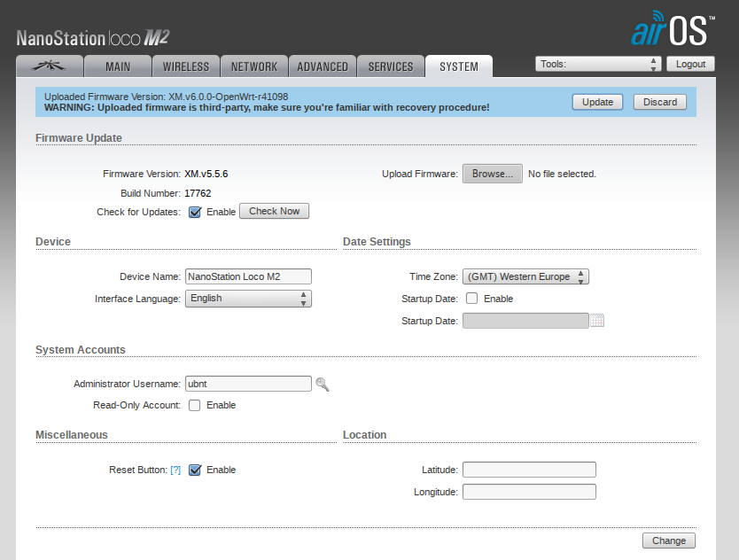Enable the Startup Date checkbox
Viewport: 739px width, 560px height.
point(472,299)
